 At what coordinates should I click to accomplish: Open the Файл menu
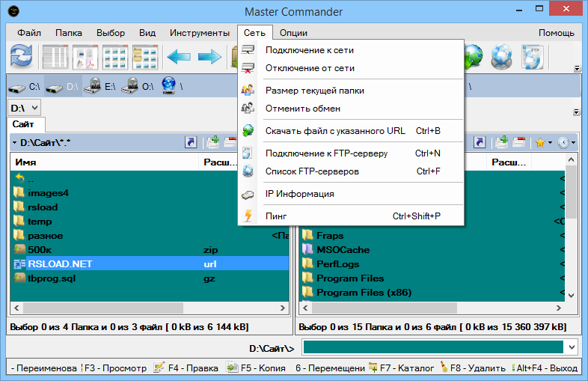29,33
